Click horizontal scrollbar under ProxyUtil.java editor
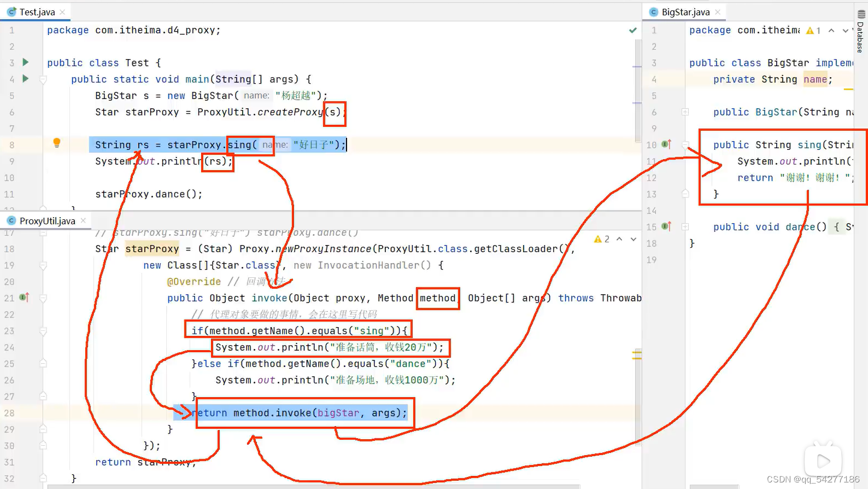 click(x=313, y=486)
